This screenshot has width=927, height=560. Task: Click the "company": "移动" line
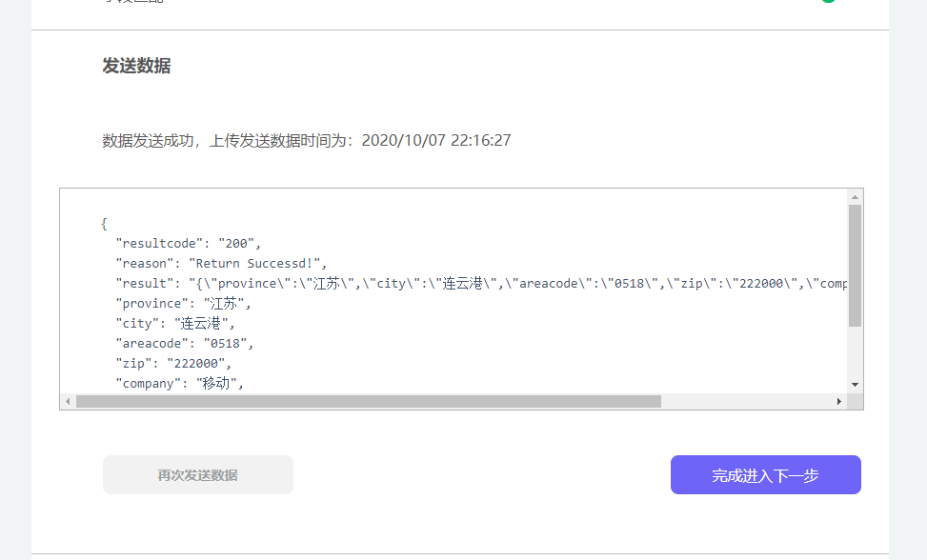click(180, 384)
